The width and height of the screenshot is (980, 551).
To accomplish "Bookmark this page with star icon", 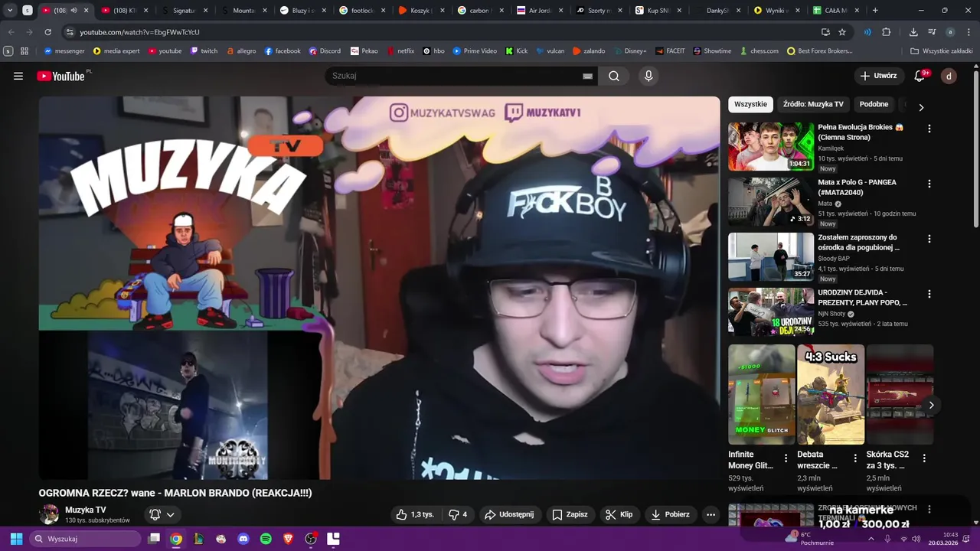I will click(x=842, y=32).
